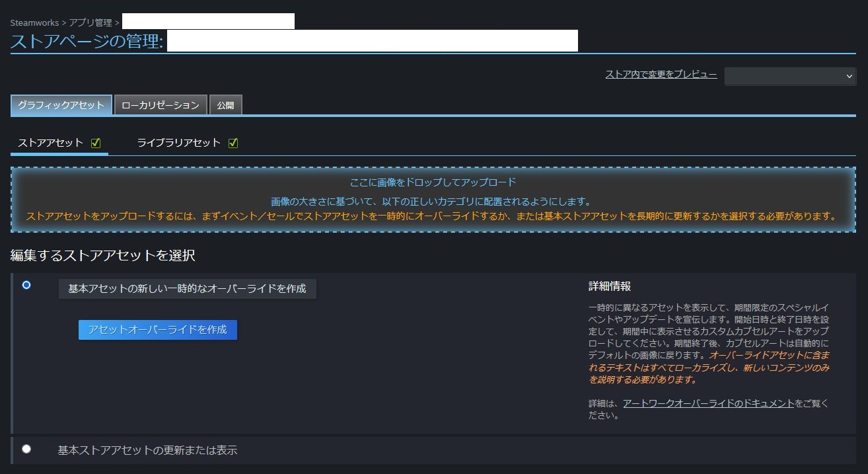The image size is (868, 474).
Task: Open the アプリ管理 breadcrumb link
Action: (90, 22)
